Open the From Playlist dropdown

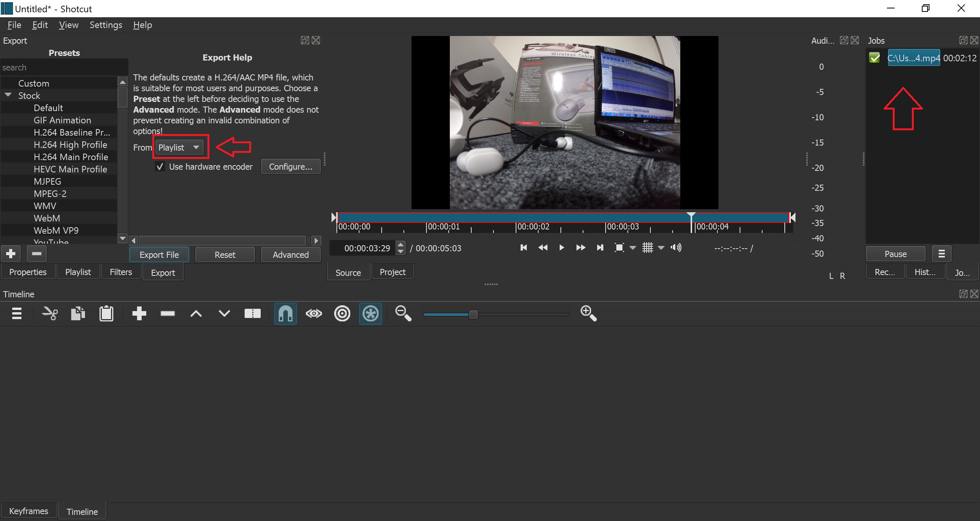pyautogui.click(x=180, y=147)
